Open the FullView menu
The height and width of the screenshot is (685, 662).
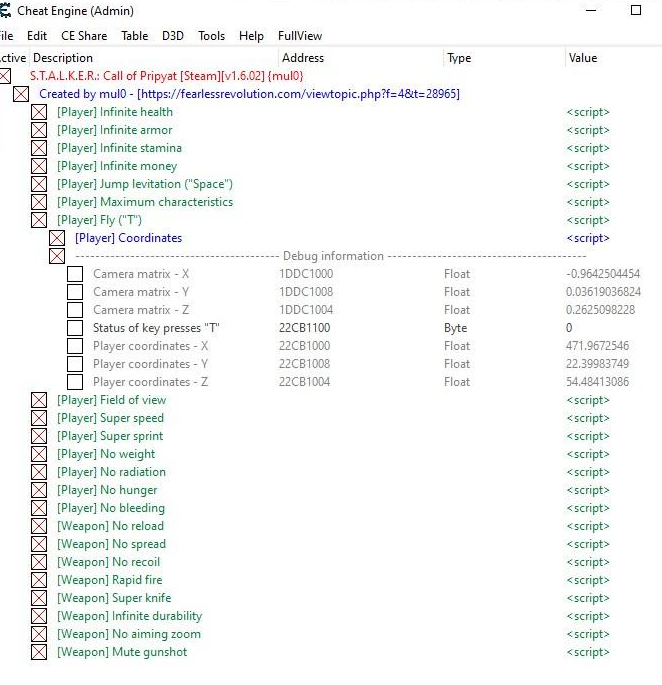300,36
